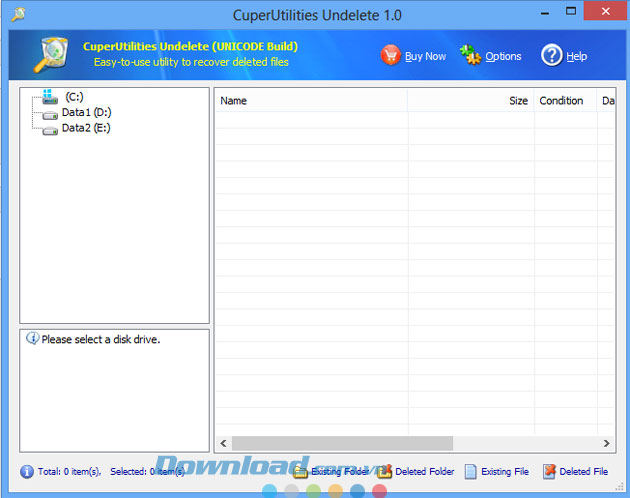630x498 pixels.
Task: Click the horizontal scrollbar left arrow
Action: coord(223,443)
